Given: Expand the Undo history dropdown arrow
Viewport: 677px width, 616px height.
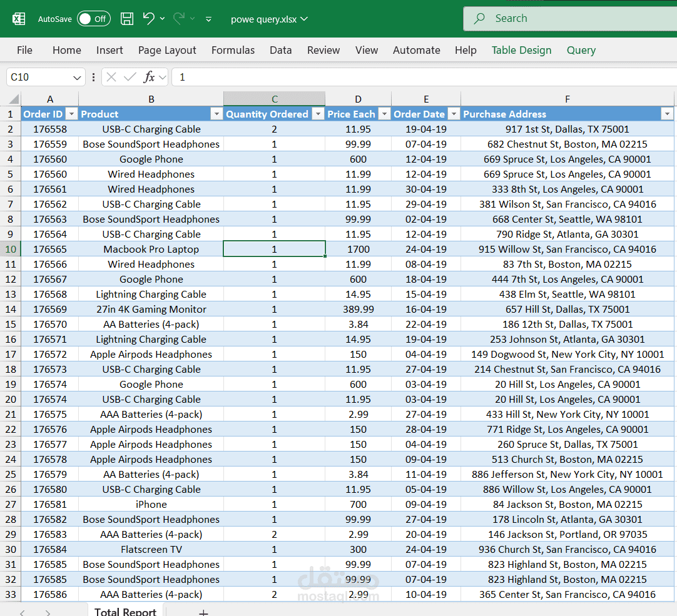Looking at the screenshot, I should coord(162,19).
